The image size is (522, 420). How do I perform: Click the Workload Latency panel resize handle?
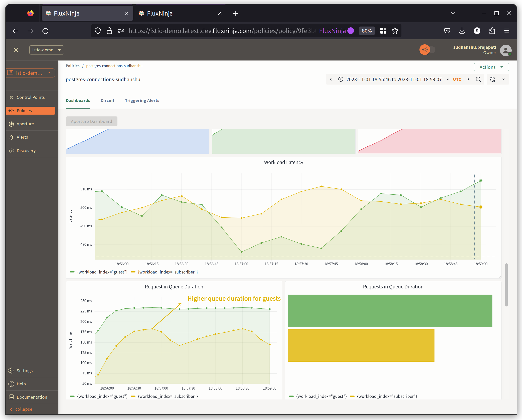(499, 276)
